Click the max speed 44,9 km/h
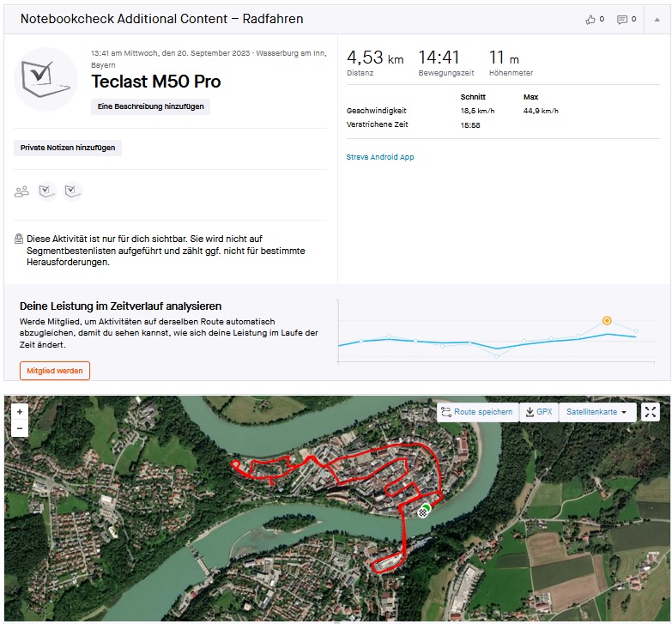672x624 pixels. click(x=541, y=111)
